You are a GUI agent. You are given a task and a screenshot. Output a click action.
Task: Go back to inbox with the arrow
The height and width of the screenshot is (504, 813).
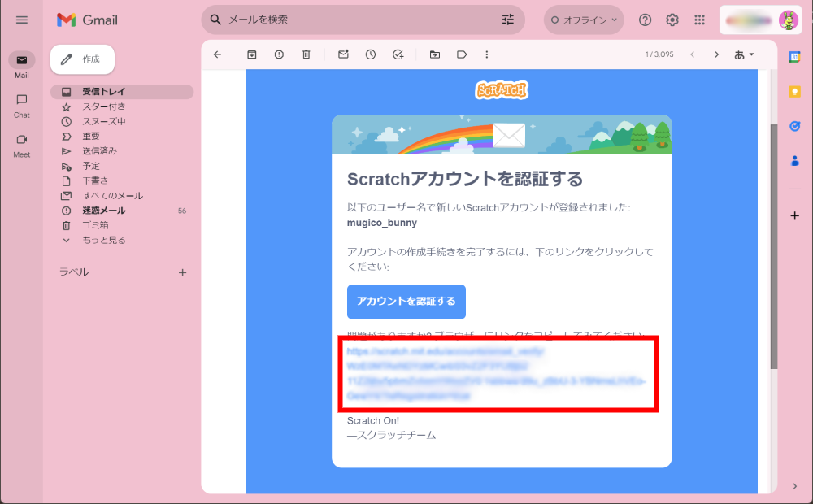point(217,54)
